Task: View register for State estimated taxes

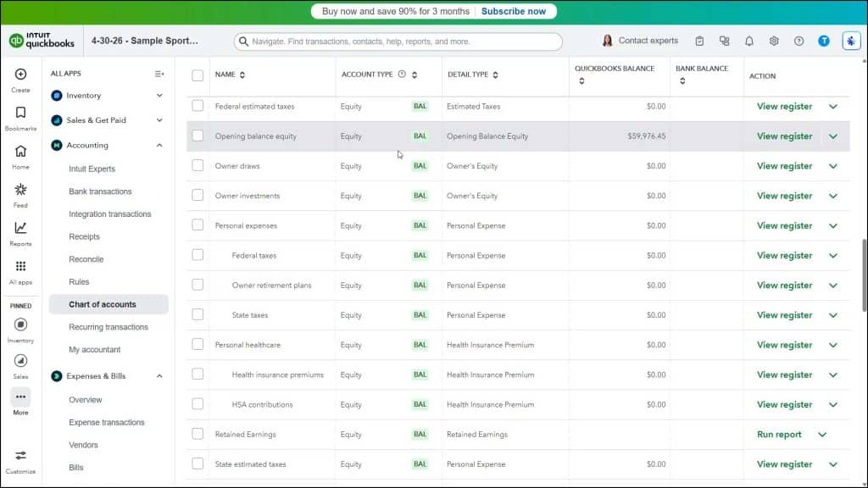Action: pos(784,464)
